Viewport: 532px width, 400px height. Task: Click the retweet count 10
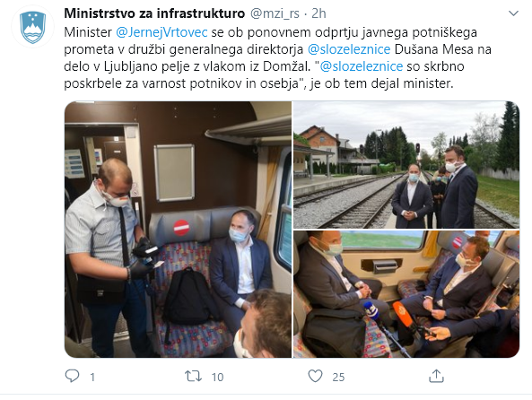pyautogui.click(x=217, y=377)
